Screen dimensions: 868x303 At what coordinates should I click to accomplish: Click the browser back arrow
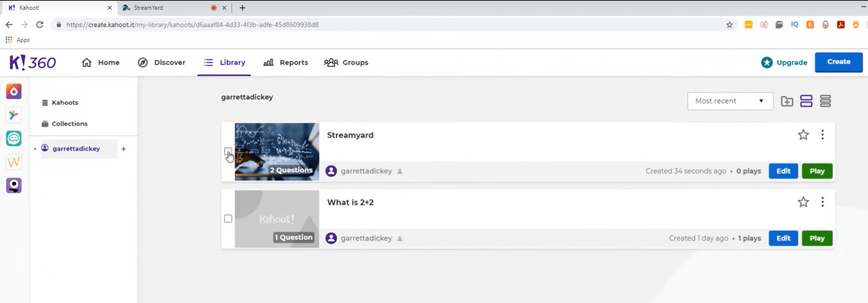click(x=9, y=24)
